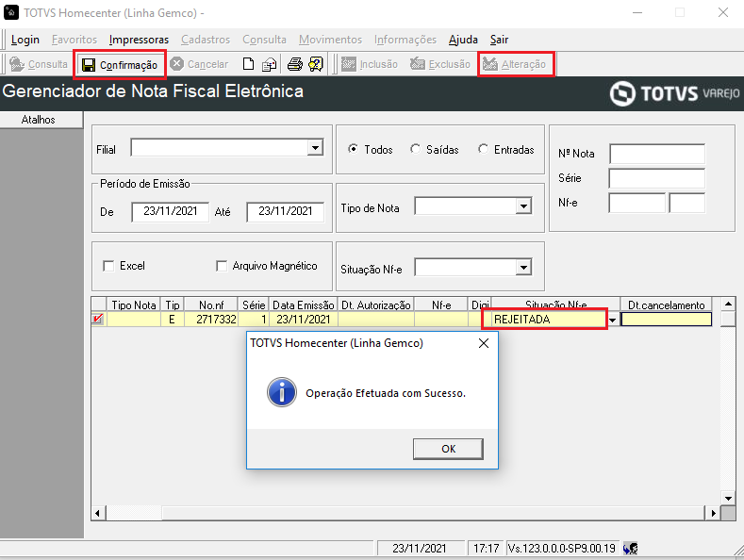Click the Nº Nota input field
This screenshot has height=560, width=744.
pyautogui.click(x=656, y=154)
